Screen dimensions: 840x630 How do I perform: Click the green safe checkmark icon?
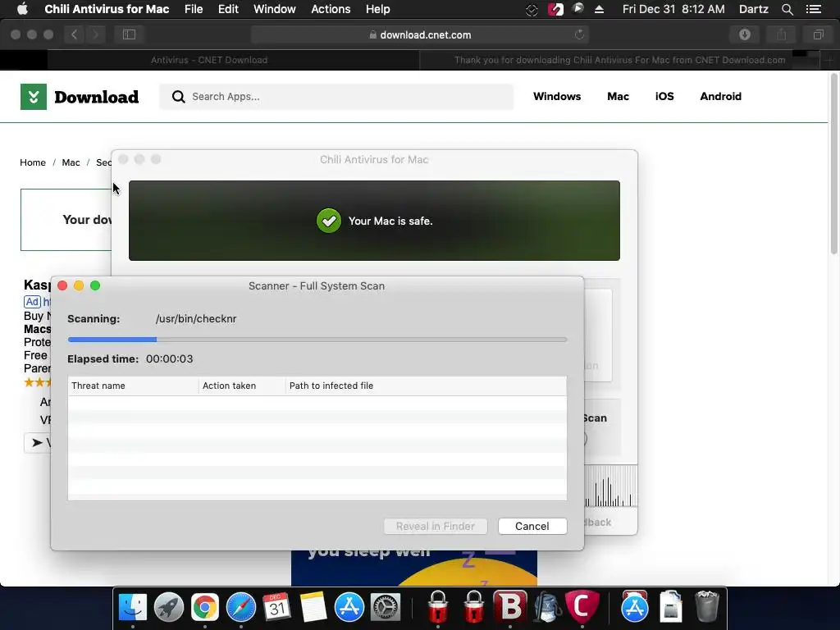[x=328, y=221]
